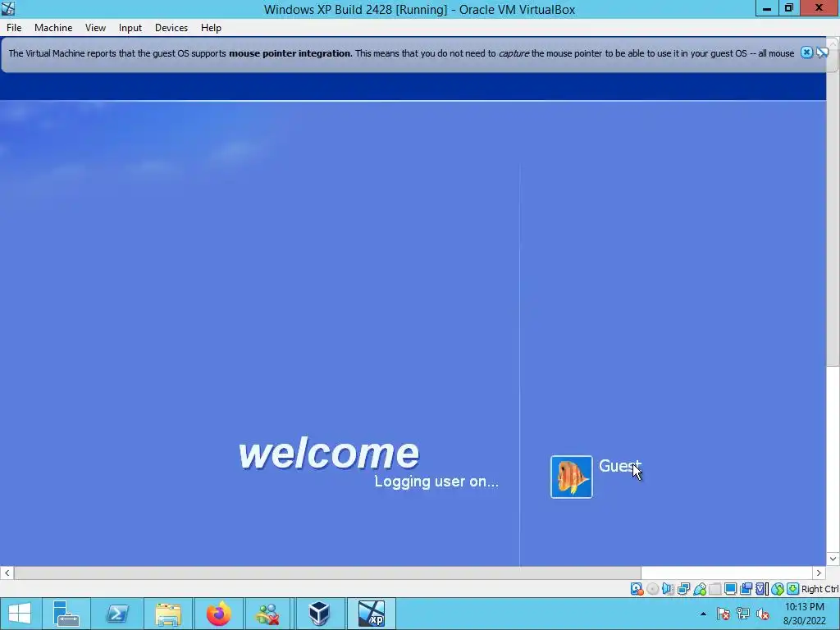Viewport: 840px width, 630px height.
Task: Open the View menu
Action: click(95, 28)
